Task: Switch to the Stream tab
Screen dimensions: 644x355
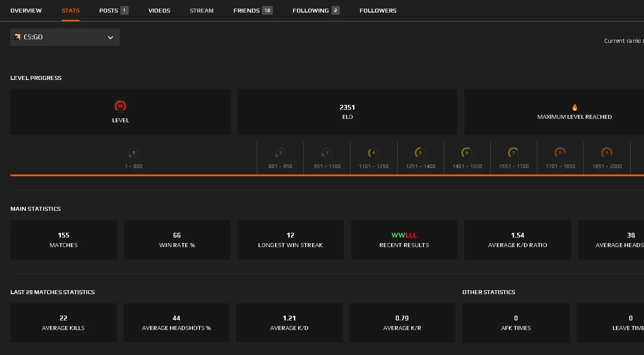Action: tap(202, 10)
